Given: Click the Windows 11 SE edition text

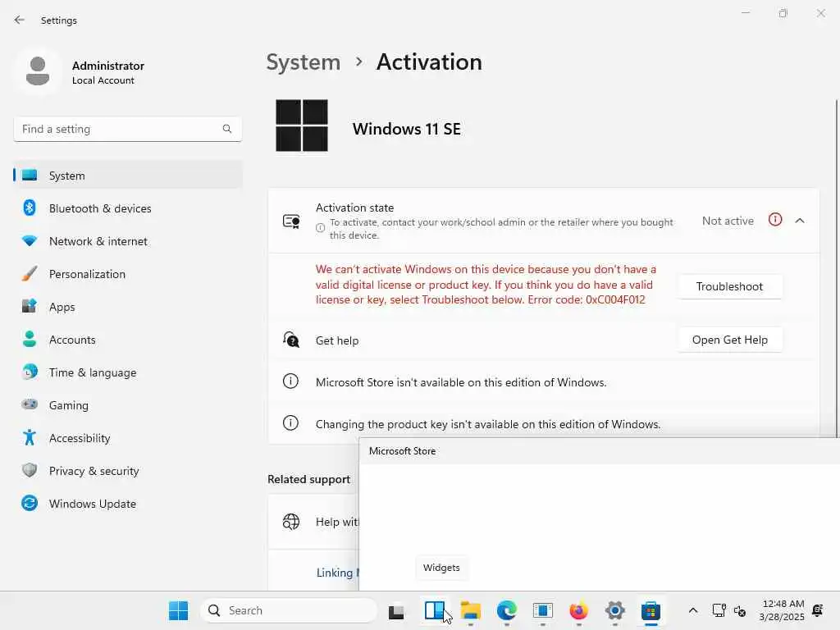Looking at the screenshot, I should click(407, 129).
